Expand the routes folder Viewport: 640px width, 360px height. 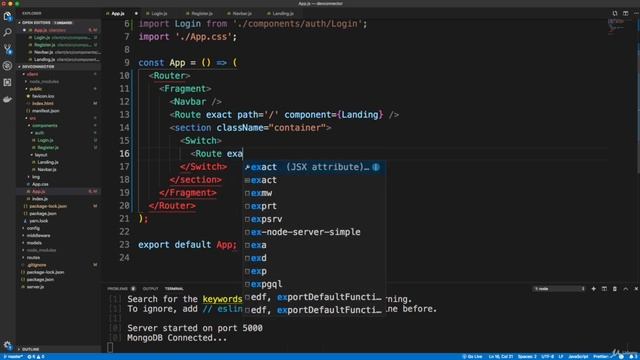[x=33, y=258]
